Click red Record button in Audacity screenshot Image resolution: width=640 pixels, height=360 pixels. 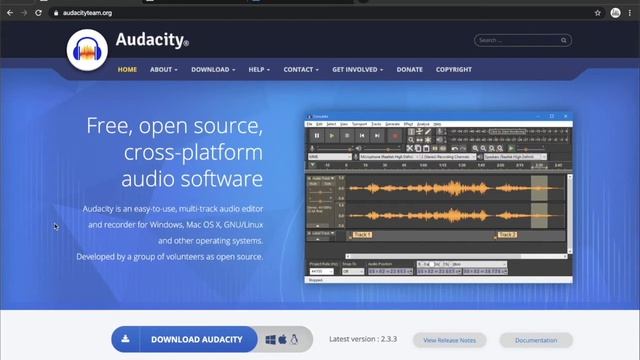(x=395, y=136)
